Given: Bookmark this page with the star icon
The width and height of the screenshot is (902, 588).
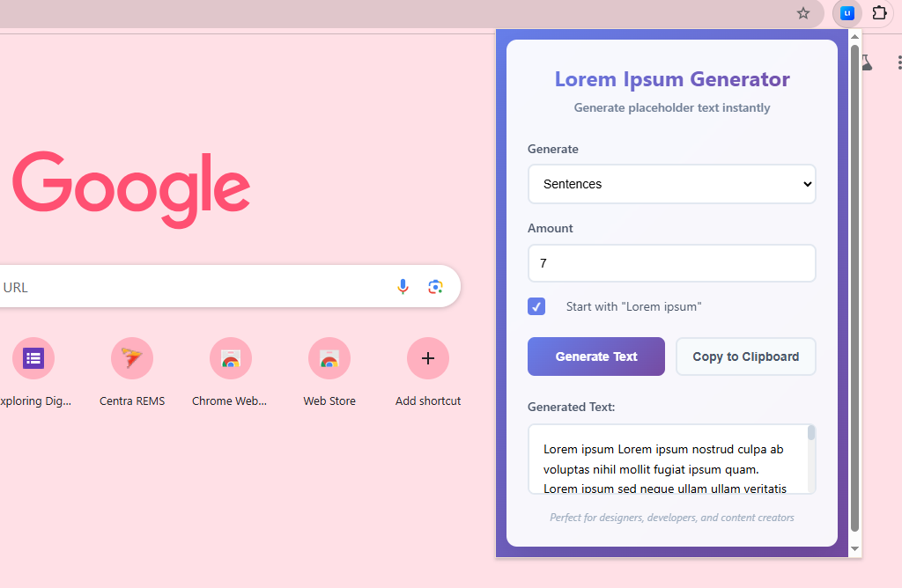Looking at the screenshot, I should [x=802, y=13].
